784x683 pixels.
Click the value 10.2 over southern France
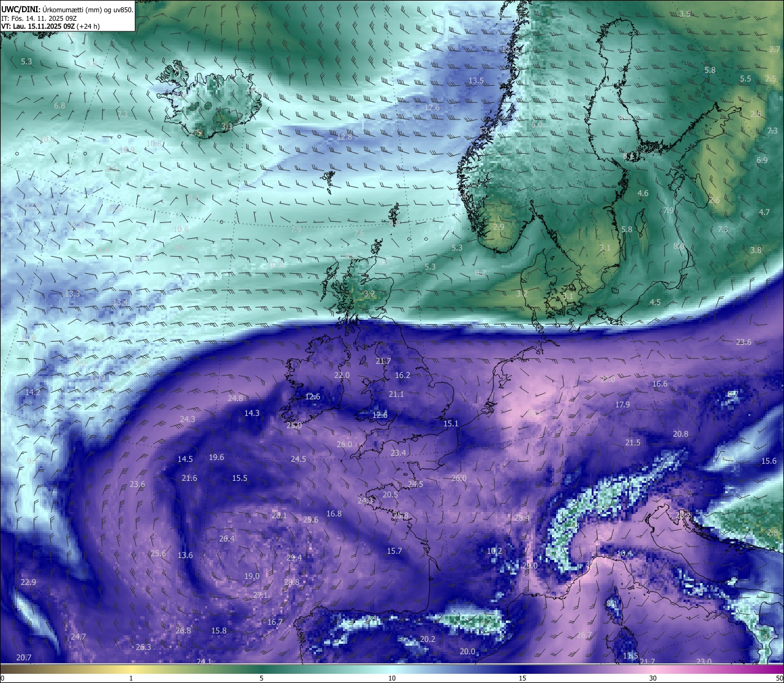[494, 551]
